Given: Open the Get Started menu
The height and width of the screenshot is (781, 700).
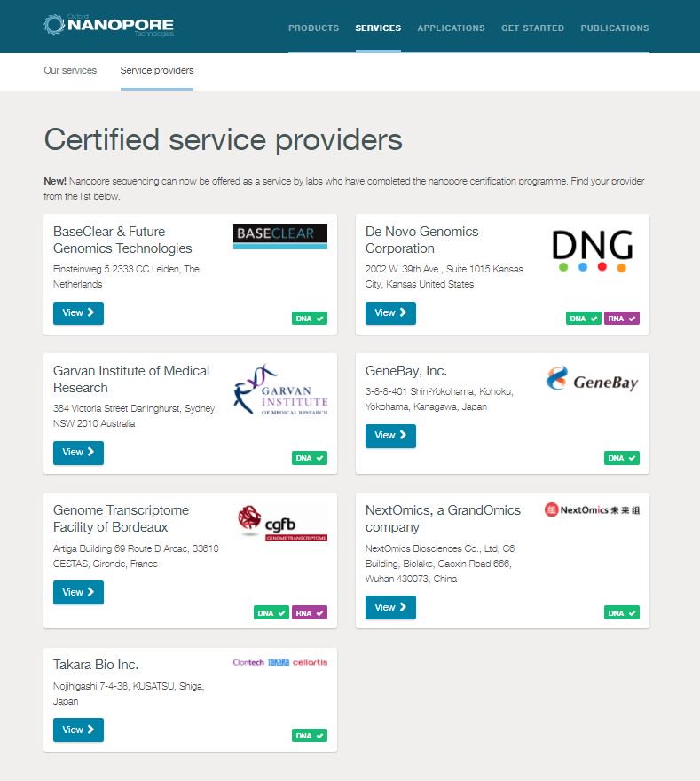Looking at the screenshot, I should pyautogui.click(x=532, y=28).
